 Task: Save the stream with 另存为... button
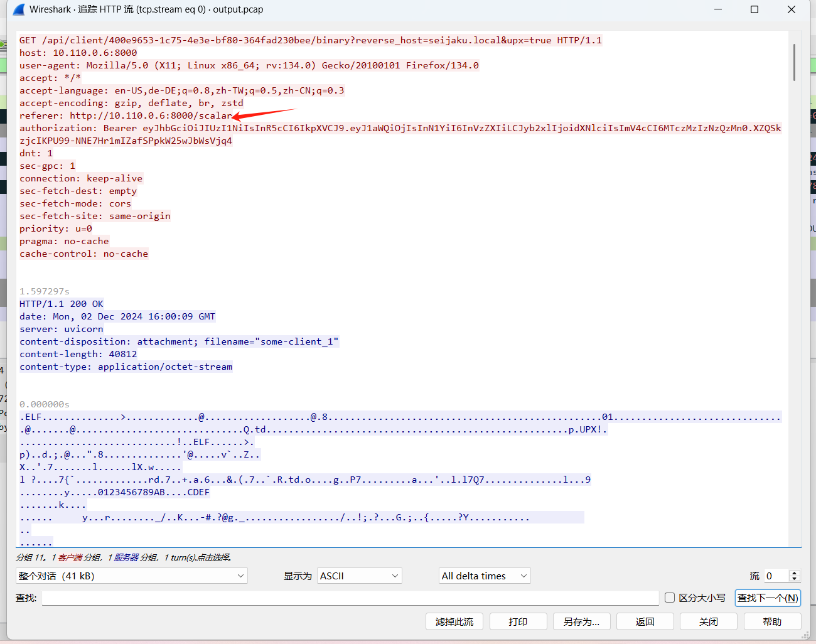[x=581, y=621]
